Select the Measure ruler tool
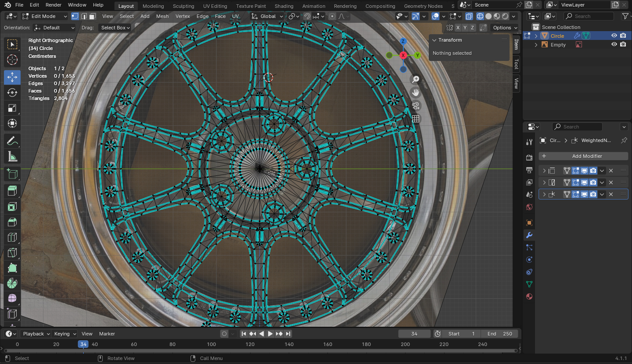This screenshot has width=632, height=364. click(x=12, y=157)
